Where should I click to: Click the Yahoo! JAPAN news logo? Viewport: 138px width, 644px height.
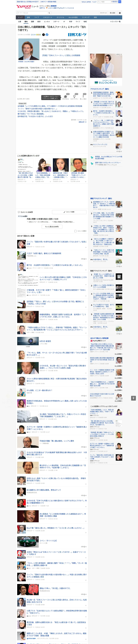pos(28,7)
